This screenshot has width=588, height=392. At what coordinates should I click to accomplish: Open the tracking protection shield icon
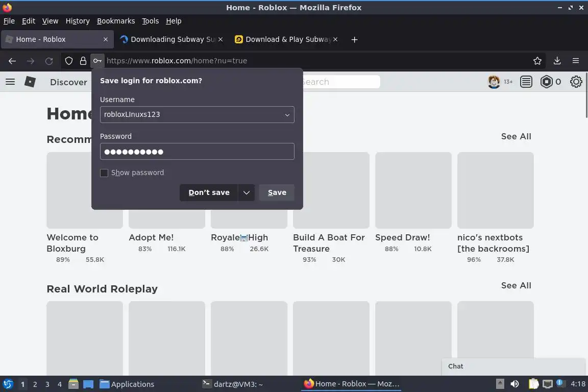(x=68, y=61)
